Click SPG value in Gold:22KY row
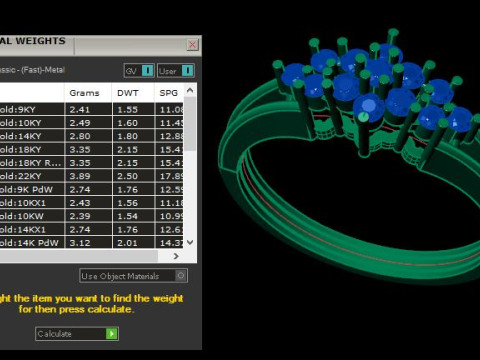Viewport: 480px width, 360px height. point(171,176)
